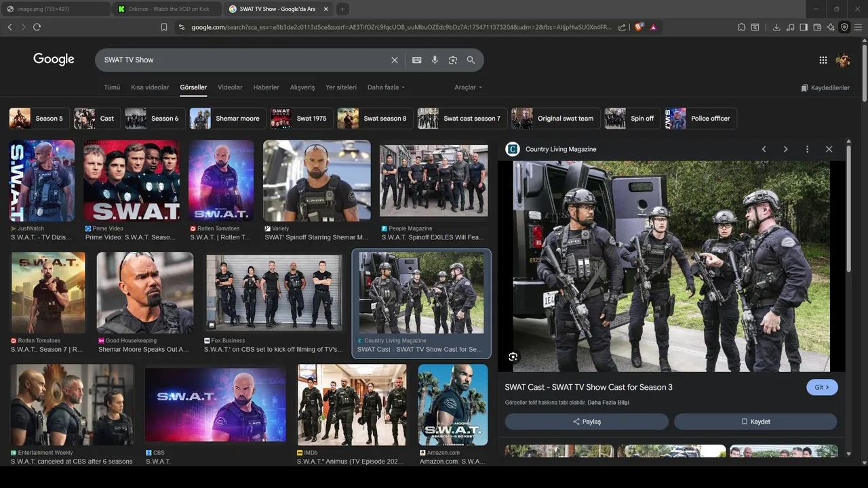The height and width of the screenshot is (488, 868).
Task: Open the browser hamburger main menu
Action: coord(859,27)
